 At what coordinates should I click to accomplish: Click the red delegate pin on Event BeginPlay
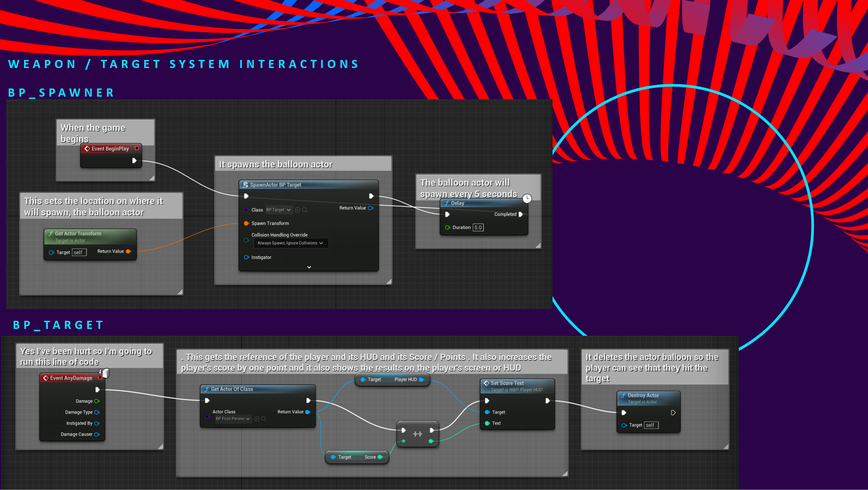click(x=137, y=148)
